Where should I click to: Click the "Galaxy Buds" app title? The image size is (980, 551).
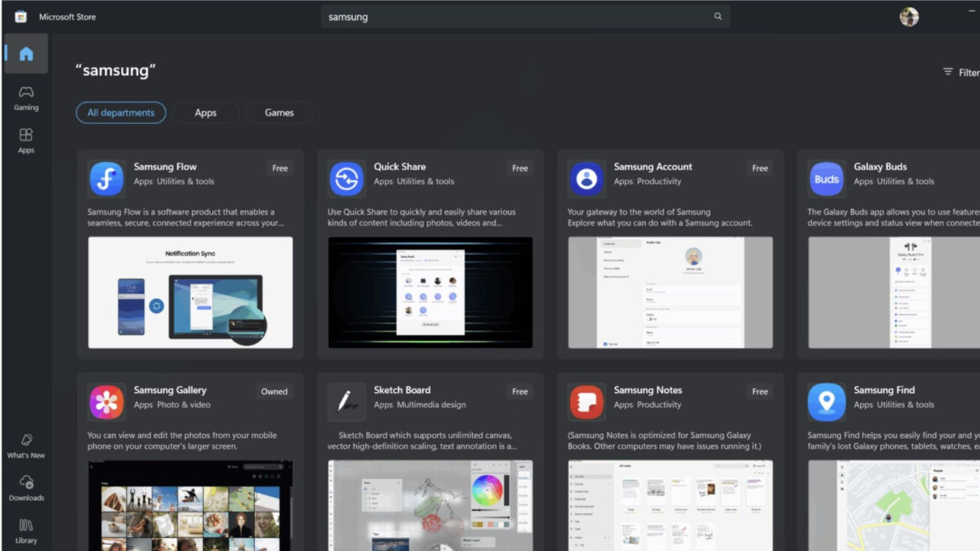point(880,167)
